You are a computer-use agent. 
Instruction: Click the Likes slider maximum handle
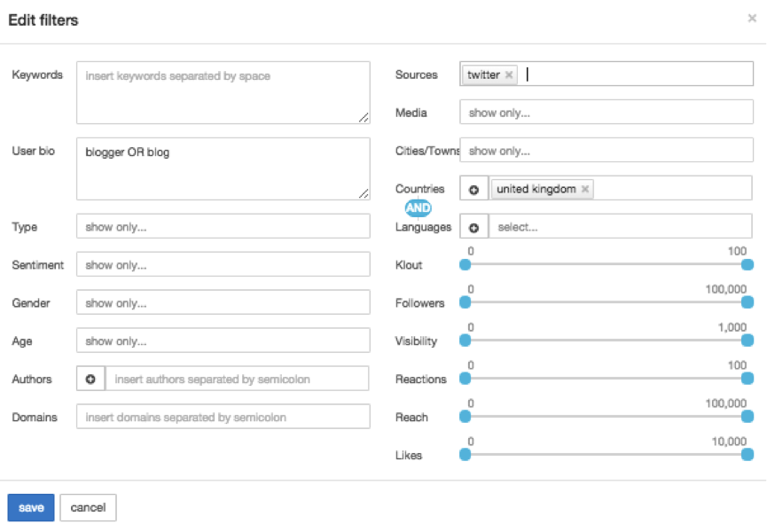(747, 455)
